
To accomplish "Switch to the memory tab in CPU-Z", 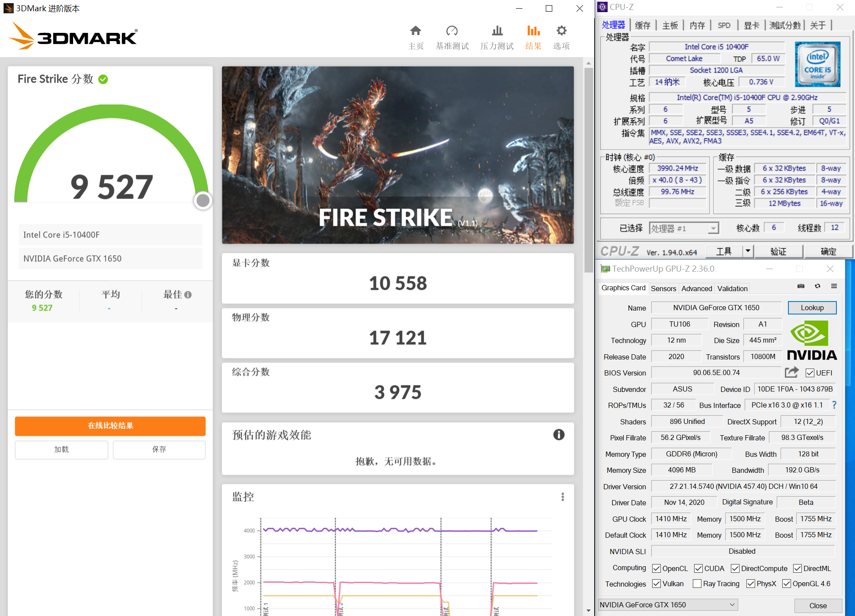I will tap(697, 25).
